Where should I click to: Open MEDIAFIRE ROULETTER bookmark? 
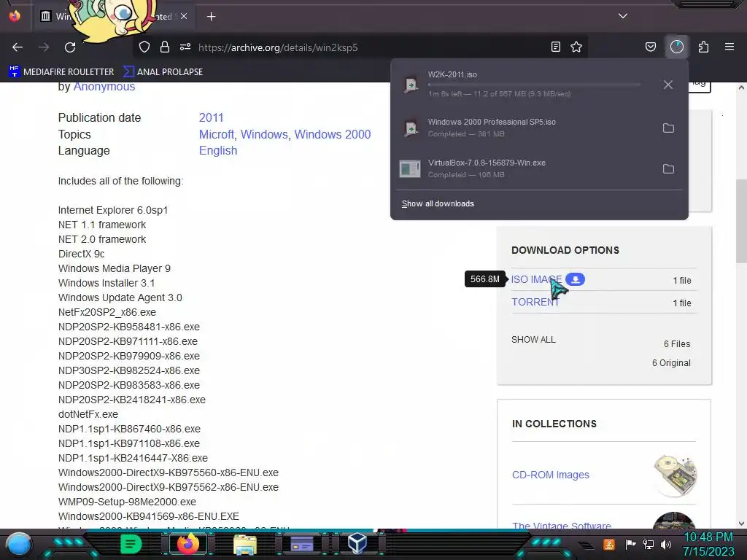(x=61, y=72)
